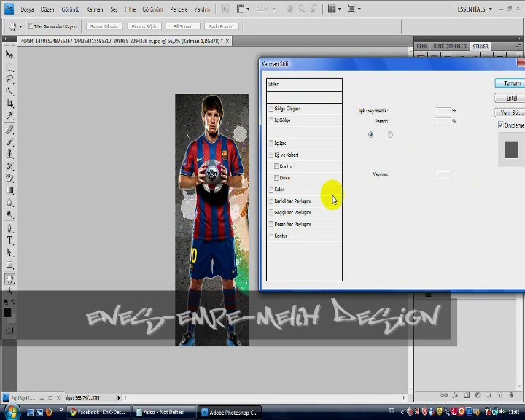
Task: Toggle the Önizleme preview checkbox
Action: 500,125
